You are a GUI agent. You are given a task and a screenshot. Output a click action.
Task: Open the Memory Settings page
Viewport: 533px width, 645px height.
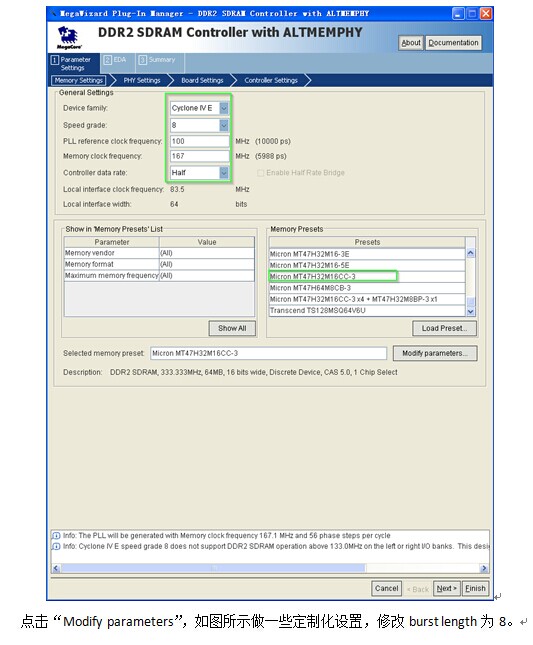coord(79,81)
